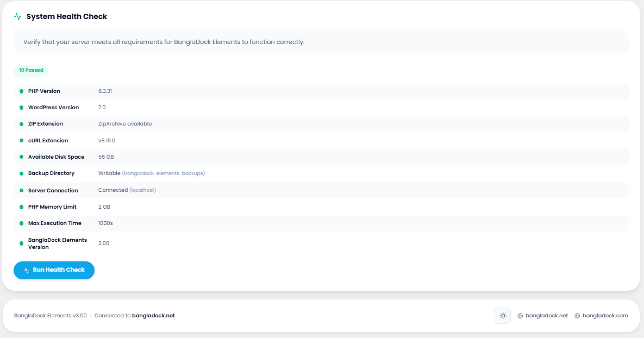The height and width of the screenshot is (338, 644).
Task: Select the Backup Directory label
Action: pos(51,173)
